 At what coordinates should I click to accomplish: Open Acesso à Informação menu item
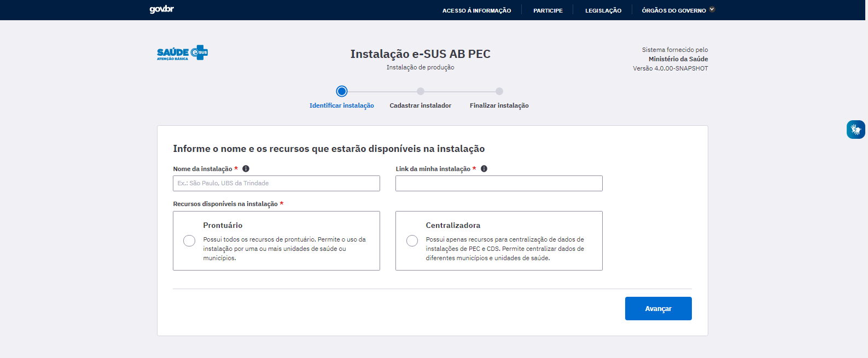[x=477, y=10]
